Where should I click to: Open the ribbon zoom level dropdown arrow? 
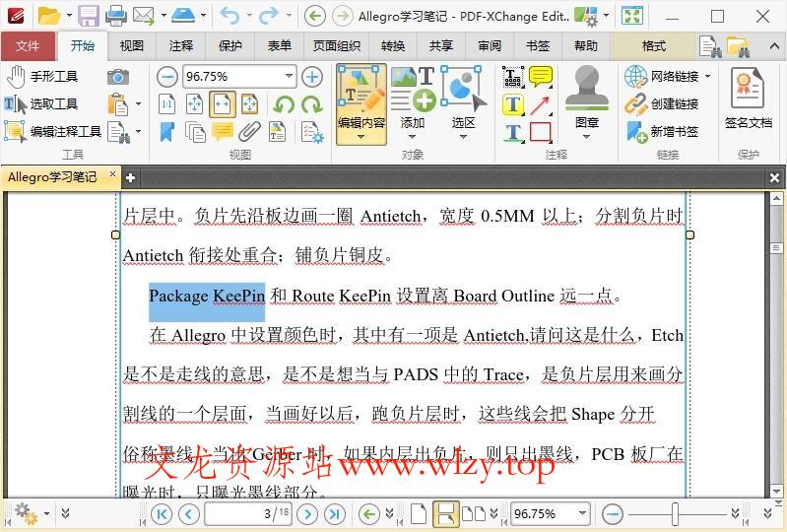(x=290, y=76)
